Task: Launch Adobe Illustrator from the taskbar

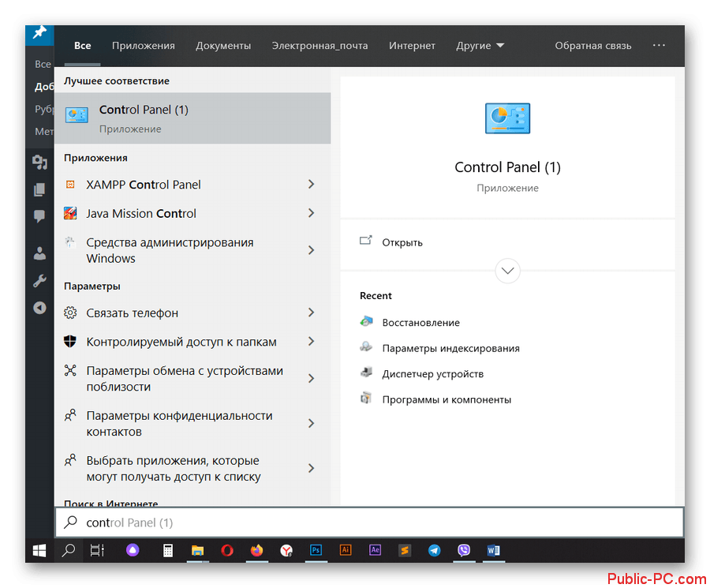Action: click(x=346, y=550)
